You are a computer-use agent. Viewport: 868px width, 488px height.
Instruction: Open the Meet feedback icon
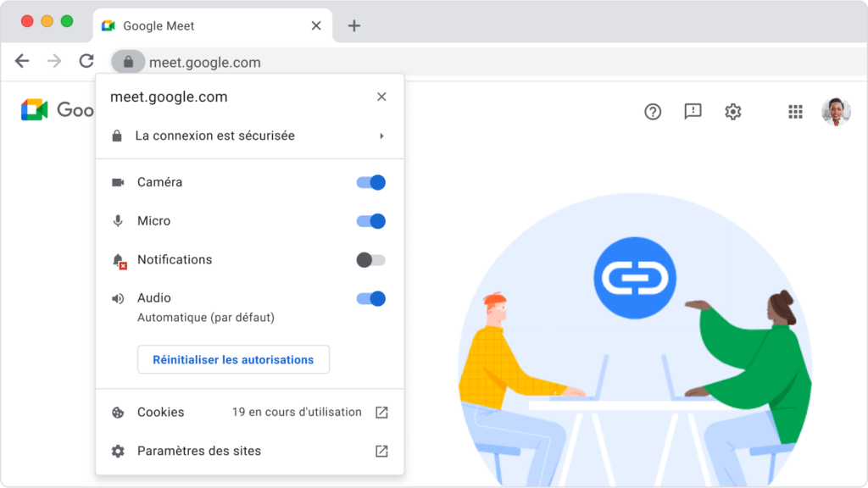point(693,112)
